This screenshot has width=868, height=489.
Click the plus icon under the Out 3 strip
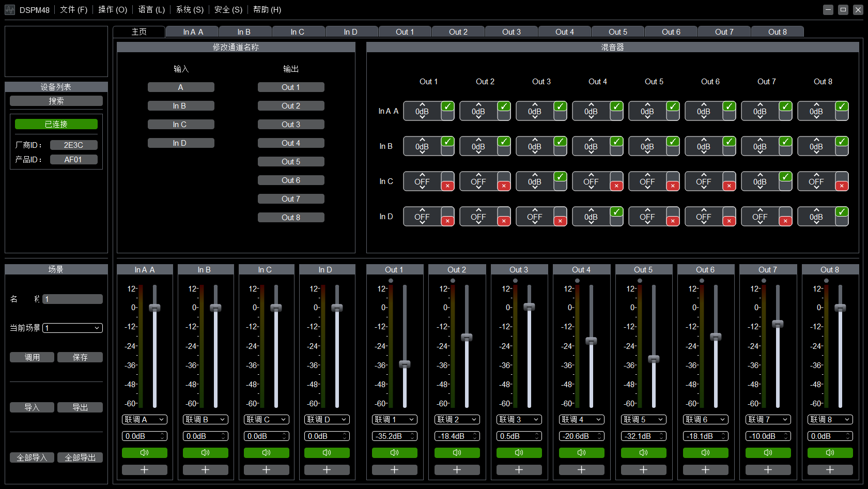point(519,470)
